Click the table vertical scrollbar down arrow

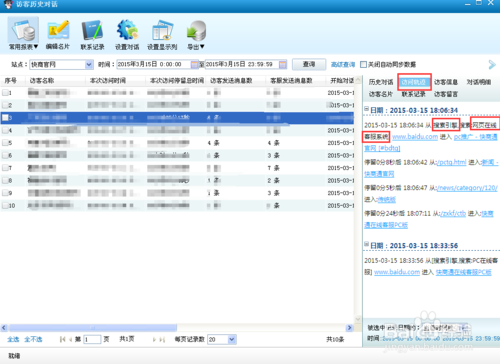coord(358,319)
